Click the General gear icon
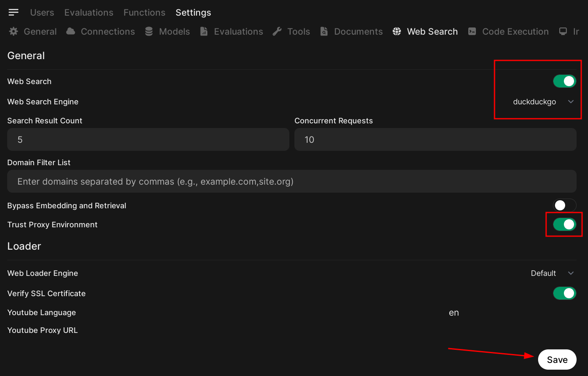Screen dimensions: 588x376 [14, 32]
